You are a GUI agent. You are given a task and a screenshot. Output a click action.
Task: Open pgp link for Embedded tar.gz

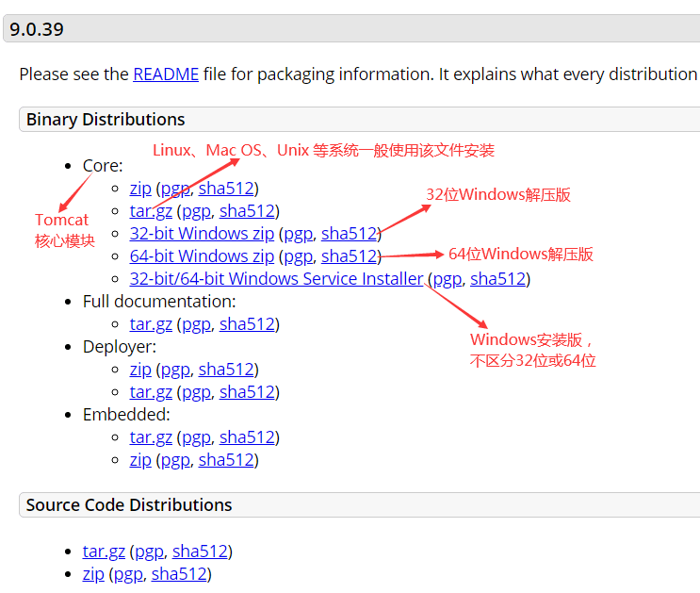click(196, 437)
